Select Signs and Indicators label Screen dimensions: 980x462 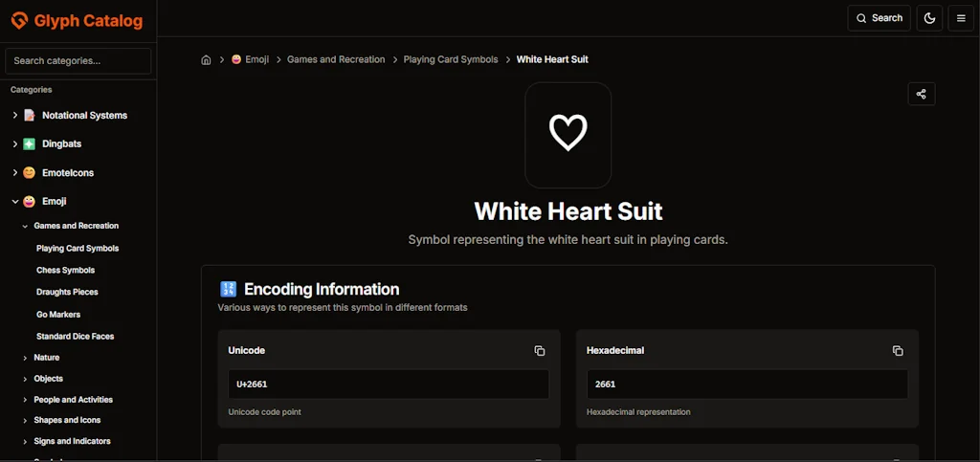point(72,441)
